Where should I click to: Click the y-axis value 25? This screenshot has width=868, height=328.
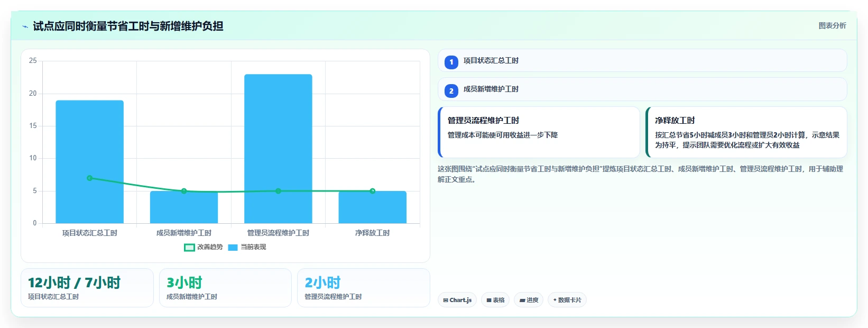coord(33,61)
